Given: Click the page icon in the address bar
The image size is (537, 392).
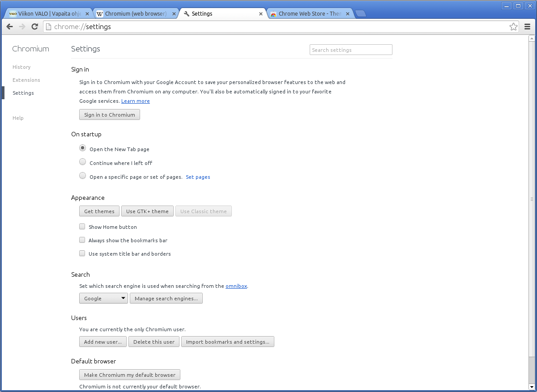Looking at the screenshot, I should pos(49,27).
